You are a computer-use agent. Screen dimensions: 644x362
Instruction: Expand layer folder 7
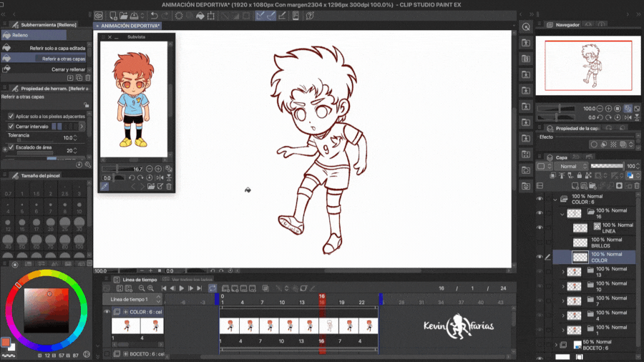coord(563,301)
